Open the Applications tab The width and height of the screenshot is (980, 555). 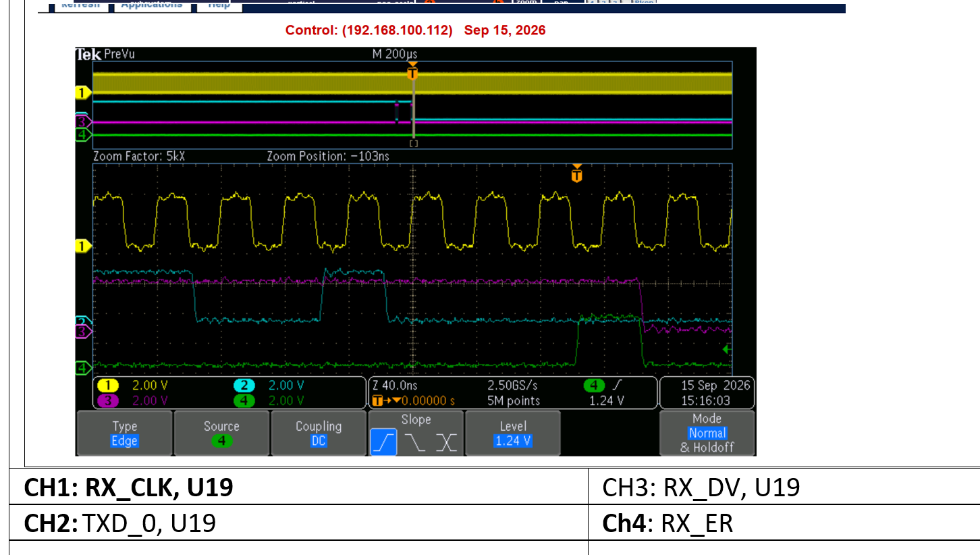coord(152,5)
